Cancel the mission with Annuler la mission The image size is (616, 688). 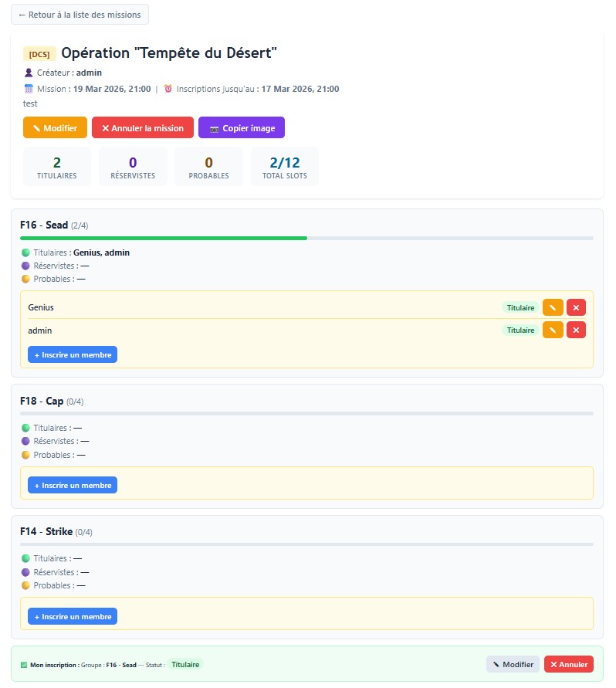click(x=143, y=127)
